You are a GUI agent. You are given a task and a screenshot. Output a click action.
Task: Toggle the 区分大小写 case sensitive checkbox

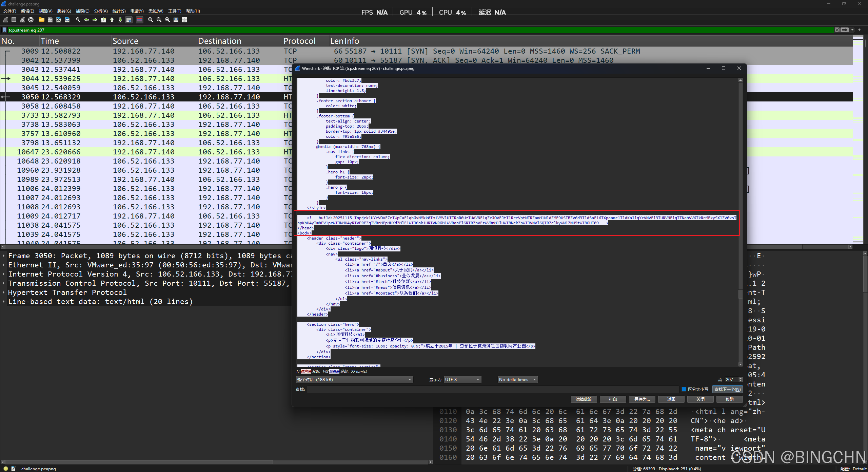click(684, 389)
